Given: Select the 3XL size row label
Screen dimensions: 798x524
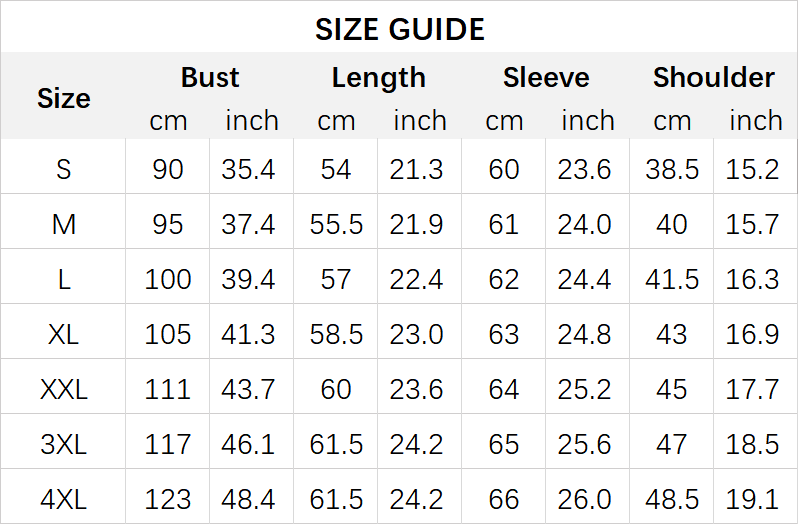Looking at the screenshot, I should tap(63, 444).
